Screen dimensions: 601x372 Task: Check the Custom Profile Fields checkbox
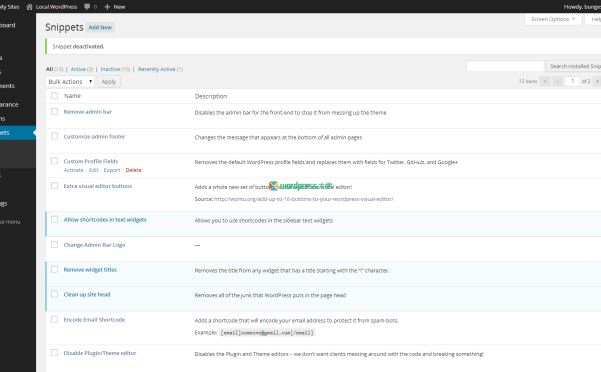(54, 161)
